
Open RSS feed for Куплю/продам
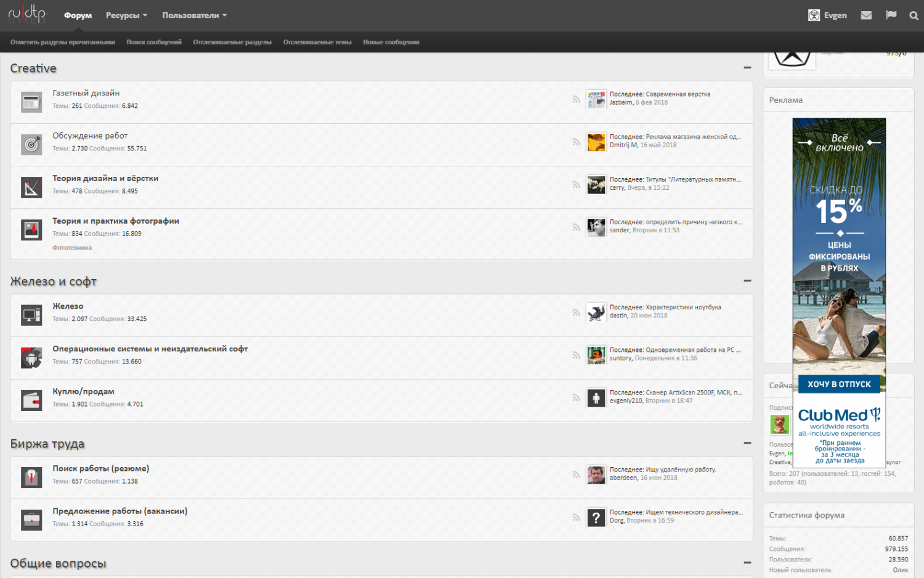pyautogui.click(x=576, y=397)
